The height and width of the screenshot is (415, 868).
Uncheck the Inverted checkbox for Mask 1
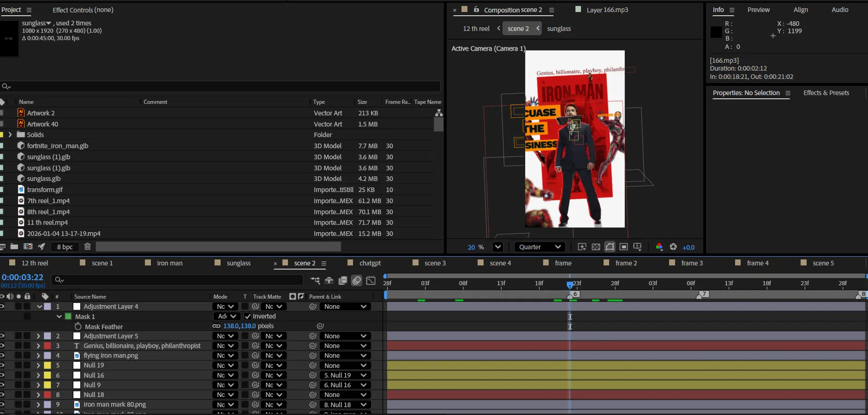(x=248, y=316)
